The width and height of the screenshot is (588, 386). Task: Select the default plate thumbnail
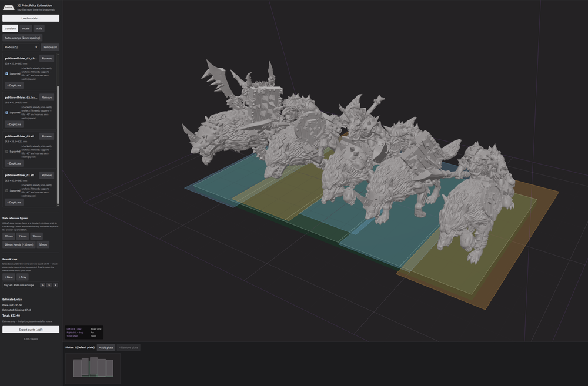pyautogui.click(x=93, y=368)
